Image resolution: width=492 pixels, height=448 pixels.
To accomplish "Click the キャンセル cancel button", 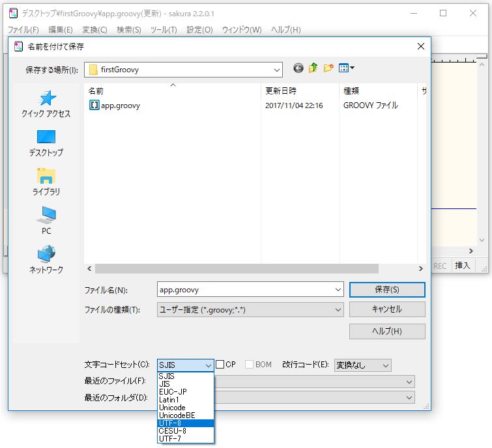I will click(387, 309).
